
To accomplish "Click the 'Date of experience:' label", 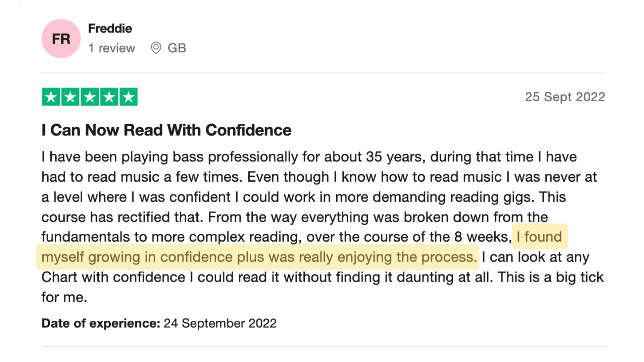I will (x=101, y=323).
